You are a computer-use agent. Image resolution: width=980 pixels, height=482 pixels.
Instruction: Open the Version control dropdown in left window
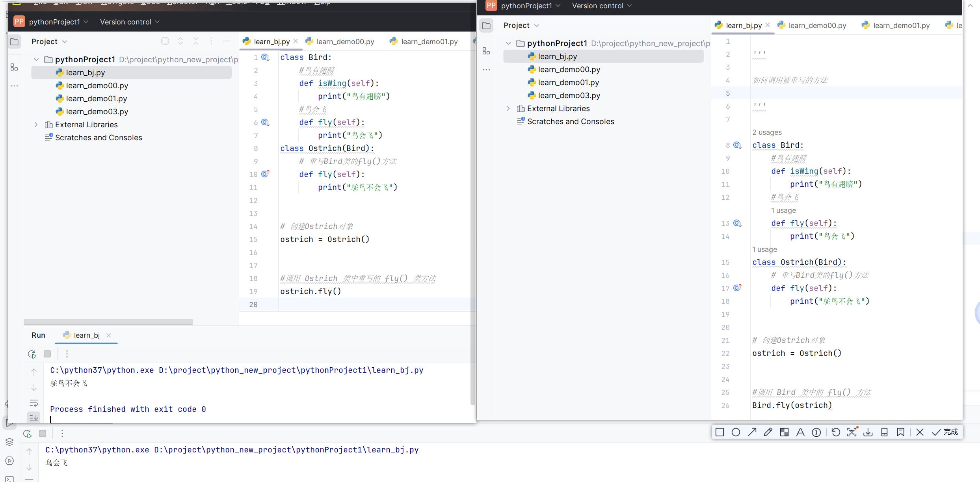(130, 22)
